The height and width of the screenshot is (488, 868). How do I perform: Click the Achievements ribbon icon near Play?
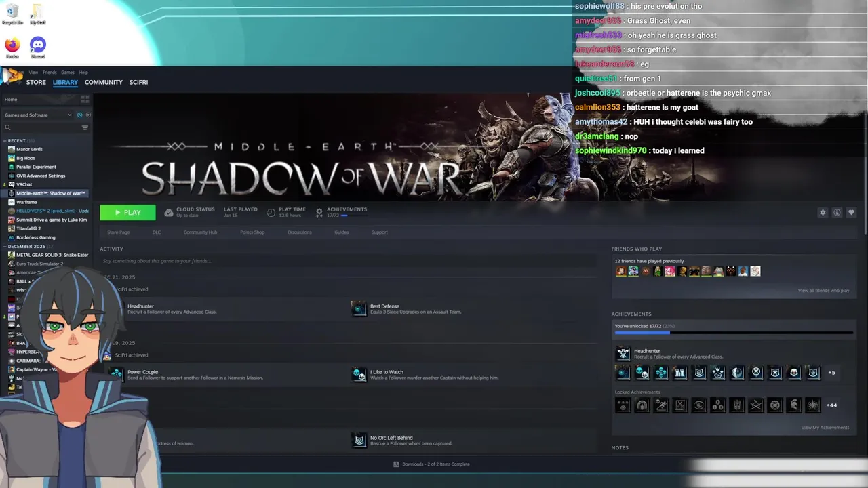[319, 212]
